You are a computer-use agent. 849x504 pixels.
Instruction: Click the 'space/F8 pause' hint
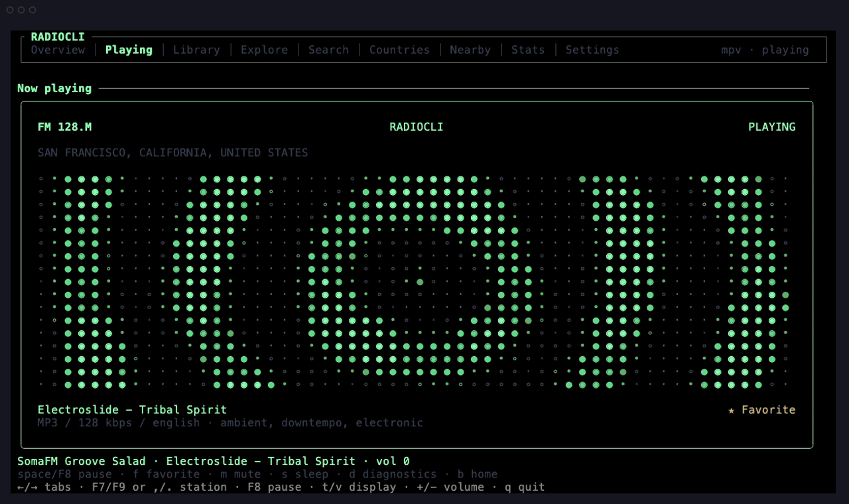tap(64, 474)
